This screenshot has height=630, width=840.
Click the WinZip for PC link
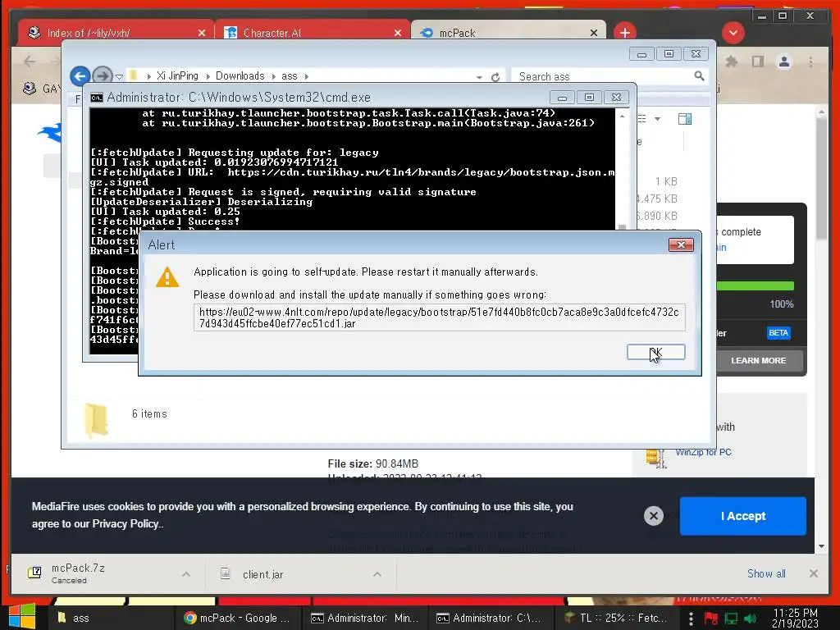click(703, 452)
